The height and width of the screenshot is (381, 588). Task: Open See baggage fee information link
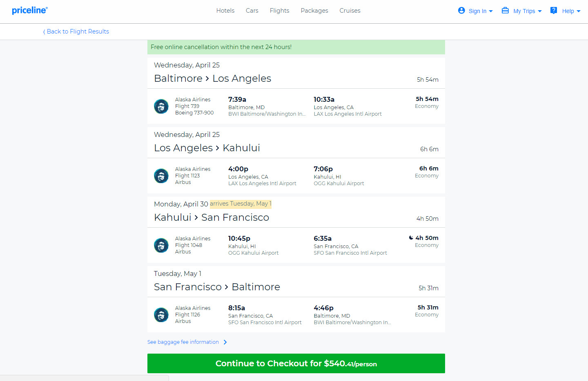(x=183, y=342)
